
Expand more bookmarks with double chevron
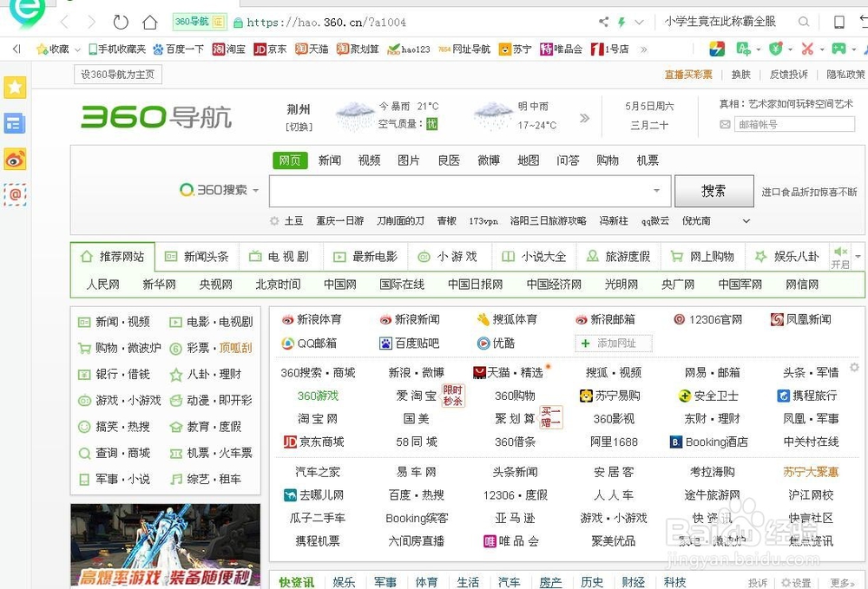tap(644, 49)
